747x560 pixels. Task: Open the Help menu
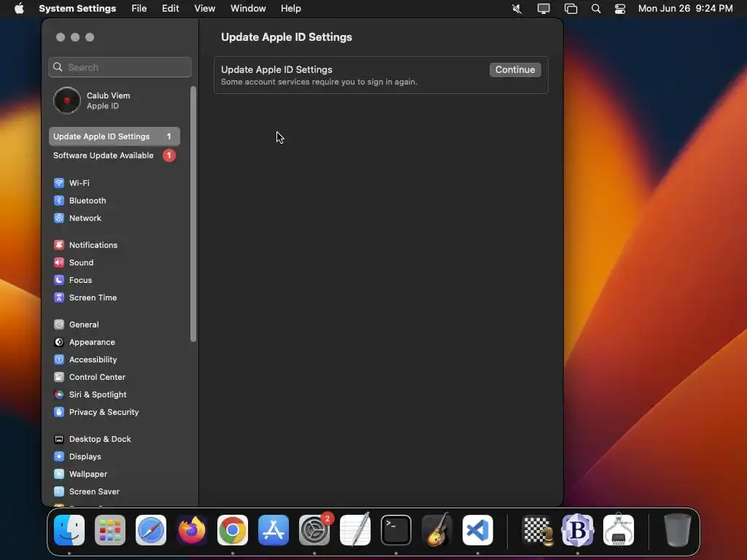290,9
